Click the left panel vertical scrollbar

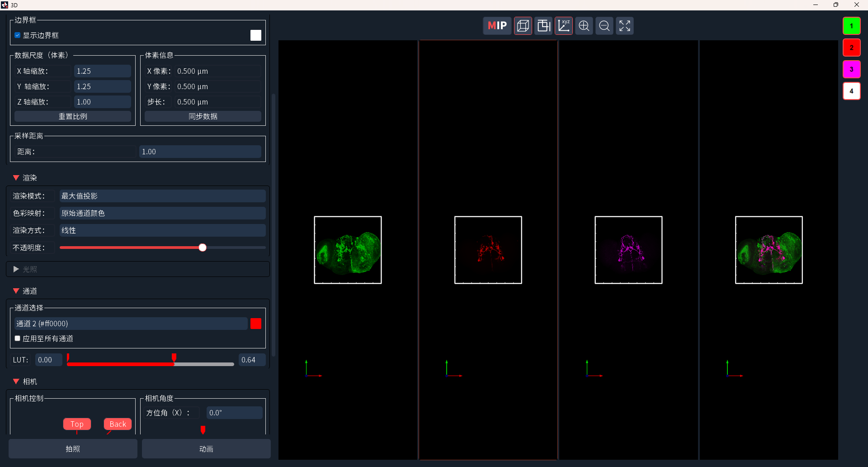pyautogui.click(x=274, y=225)
